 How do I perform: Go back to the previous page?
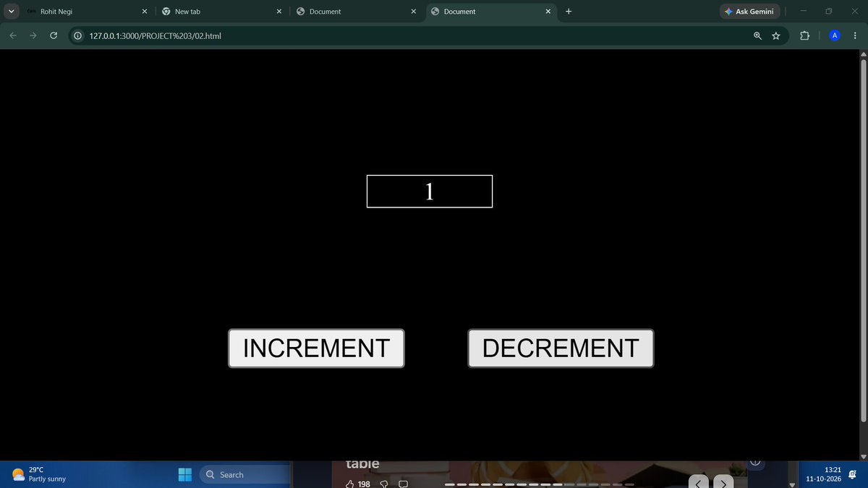13,35
